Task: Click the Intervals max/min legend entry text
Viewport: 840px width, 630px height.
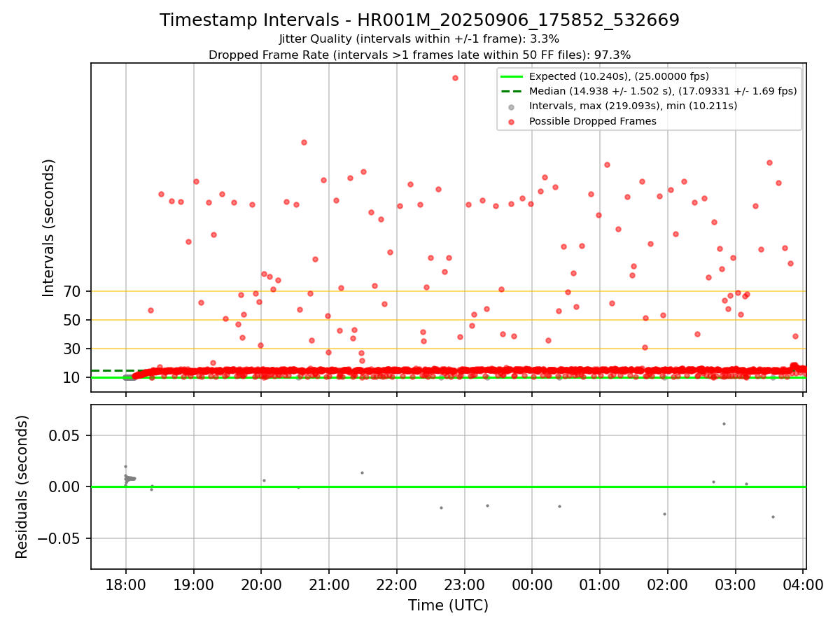Action: (x=633, y=106)
